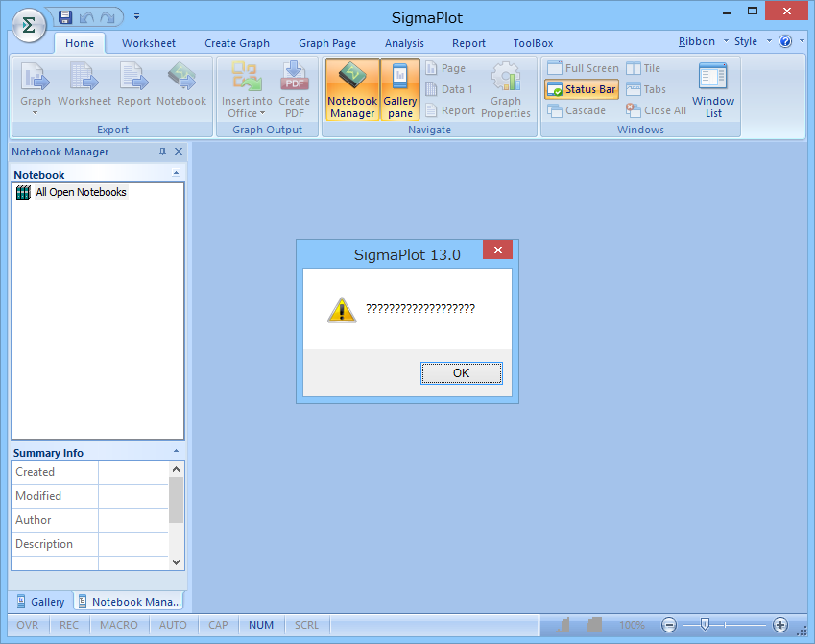Screen dimensions: 815x644
Task: Click the blue Help question mark icon
Action: (785, 41)
